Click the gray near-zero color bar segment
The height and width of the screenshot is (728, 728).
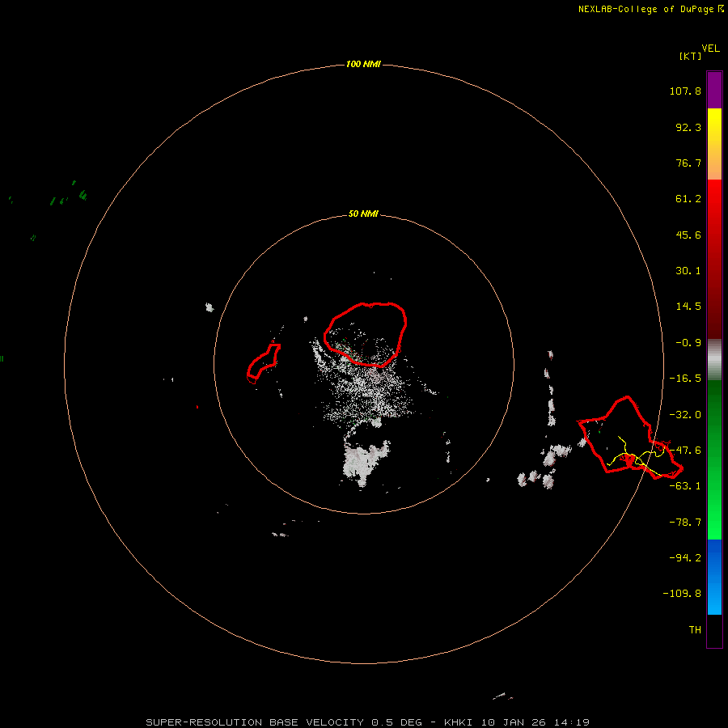coord(714,360)
